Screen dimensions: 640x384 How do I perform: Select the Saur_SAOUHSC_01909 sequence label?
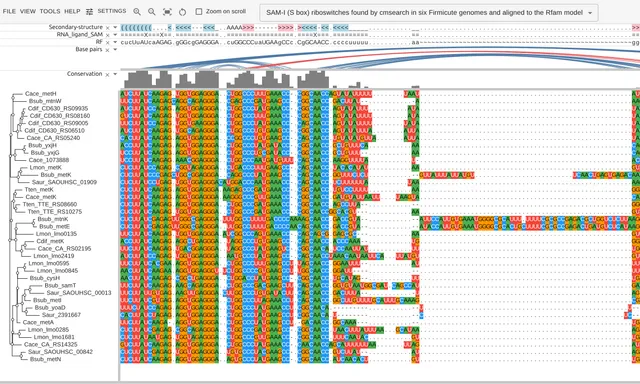64,182
